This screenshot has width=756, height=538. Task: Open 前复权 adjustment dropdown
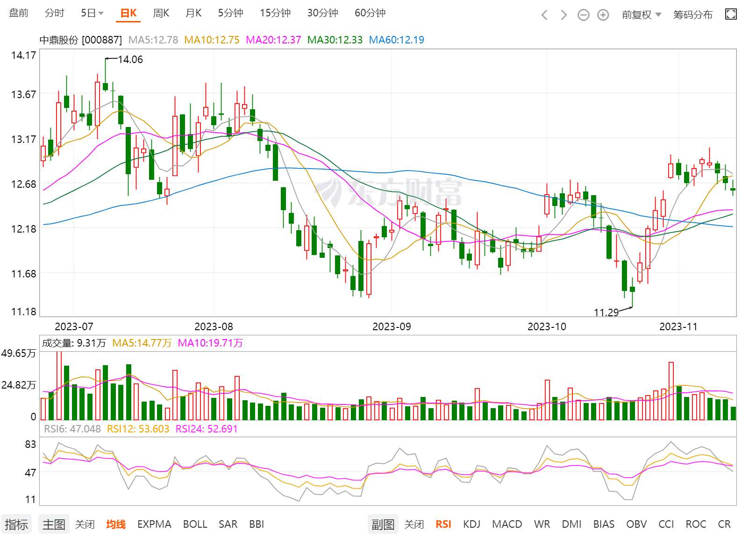pos(642,15)
